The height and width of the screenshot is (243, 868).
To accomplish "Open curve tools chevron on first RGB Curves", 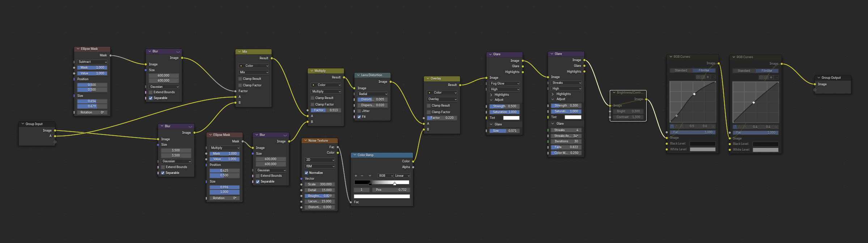I will pyautogui.click(x=714, y=77).
